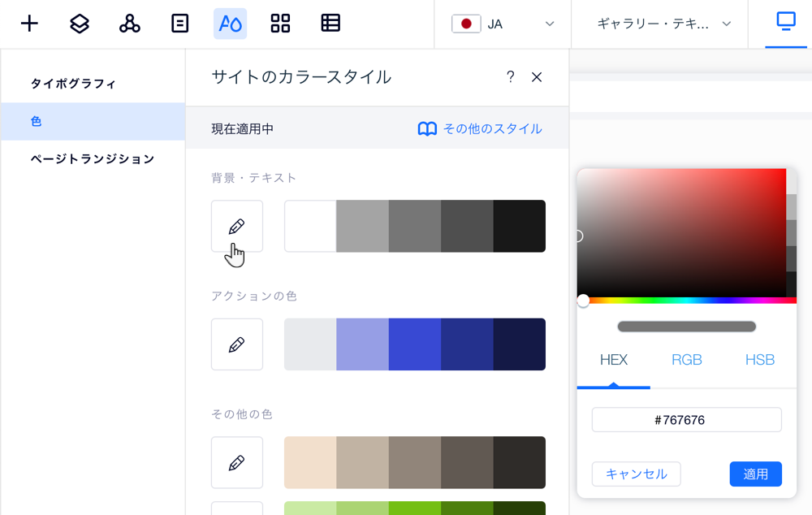Open the apps grid icon
The image size is (812, 515).
click(280, 24)
